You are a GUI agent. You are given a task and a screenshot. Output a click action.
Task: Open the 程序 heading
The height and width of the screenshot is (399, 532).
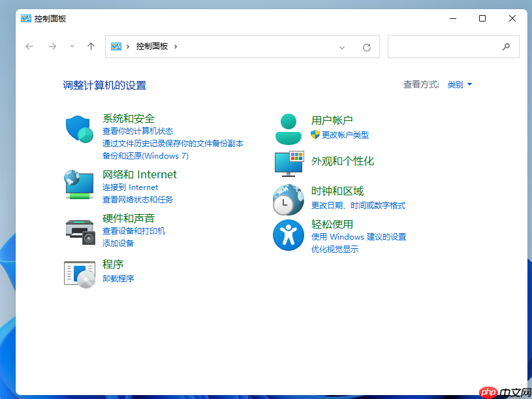[x=113, y=264]
